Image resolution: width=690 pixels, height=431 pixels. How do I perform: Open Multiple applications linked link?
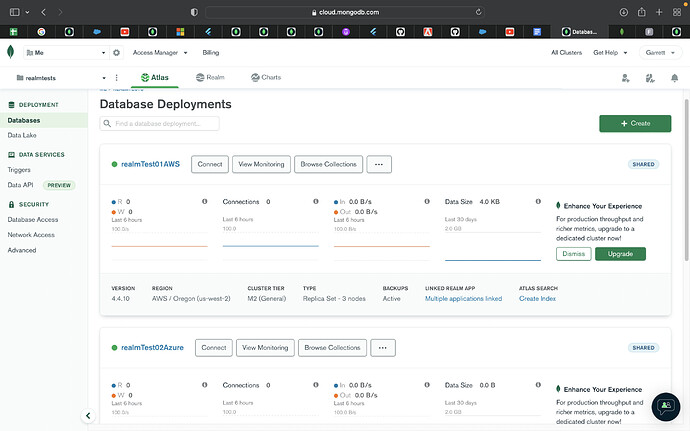[x=463, y=298]
